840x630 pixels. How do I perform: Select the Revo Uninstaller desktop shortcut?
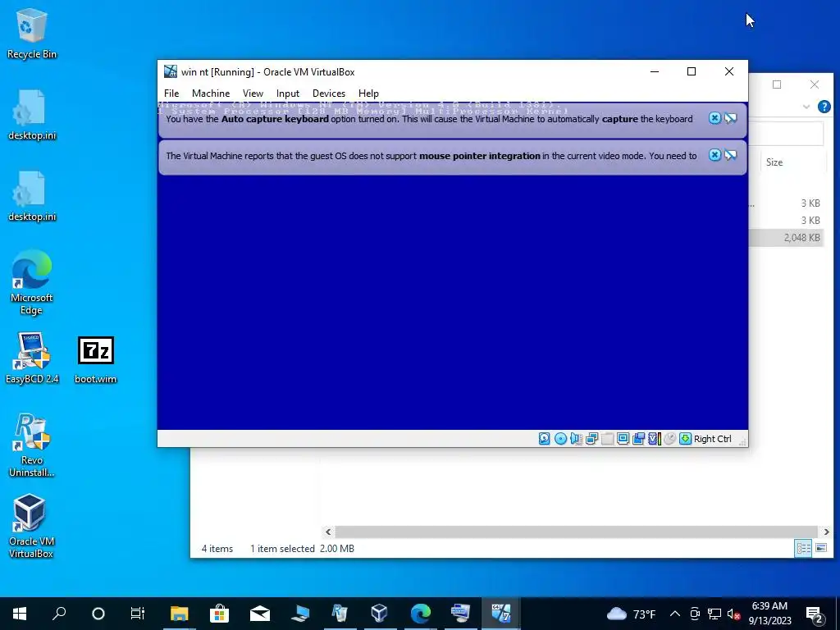click(32, 445)
